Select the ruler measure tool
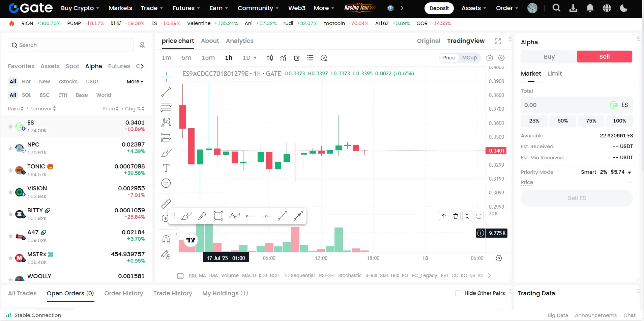The image size is (644, 321). [x=166, y=203]
